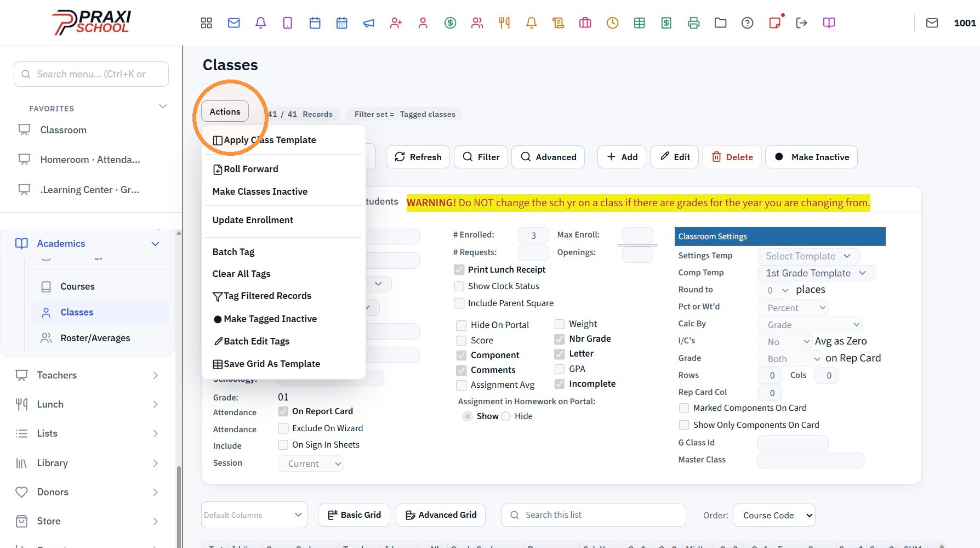The image size is (980, 548).
Task: Open the blue calendar icon
Action: [315, 23]
